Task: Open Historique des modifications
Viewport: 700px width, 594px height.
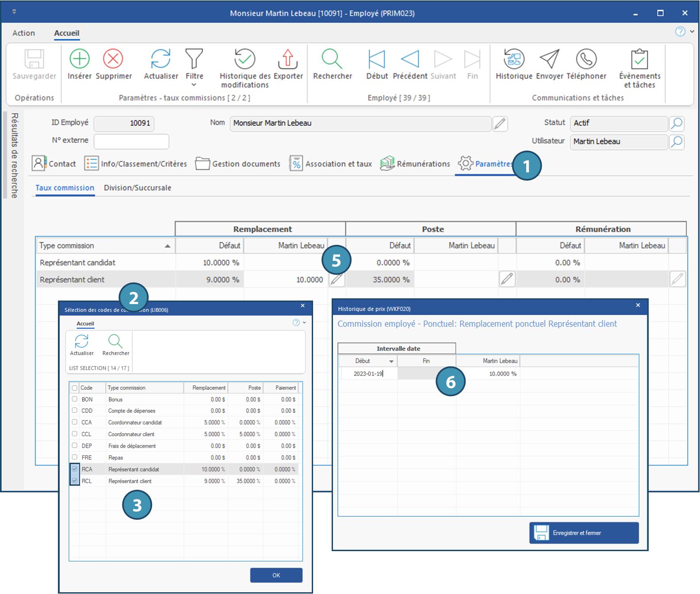Action: (245, 59)
